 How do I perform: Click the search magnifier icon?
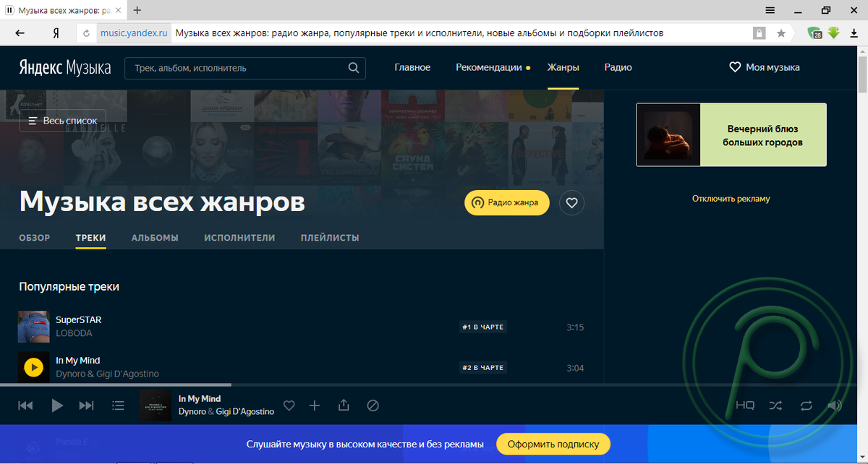click(354, 68)
